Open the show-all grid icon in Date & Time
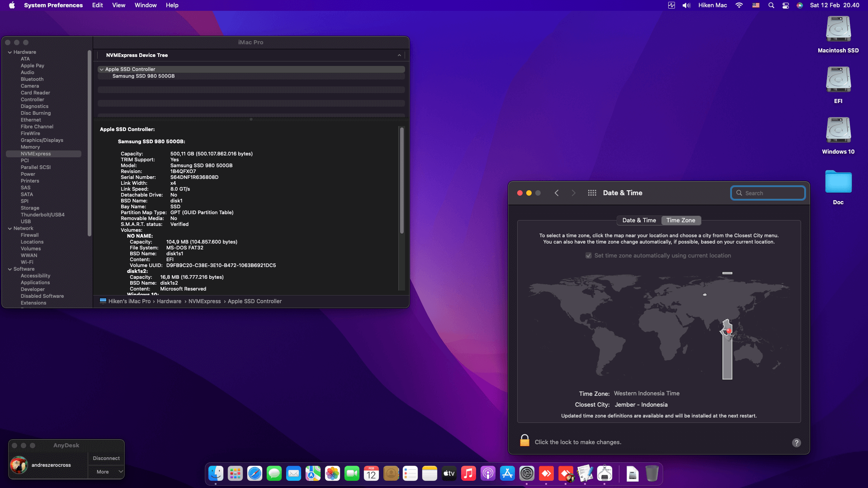868x488 pixels. [592, 193]
